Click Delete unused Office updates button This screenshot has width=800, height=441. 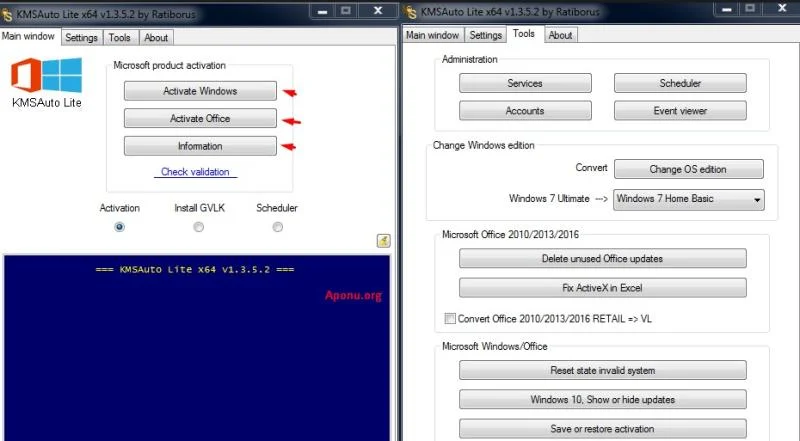[x=603, y=258]
